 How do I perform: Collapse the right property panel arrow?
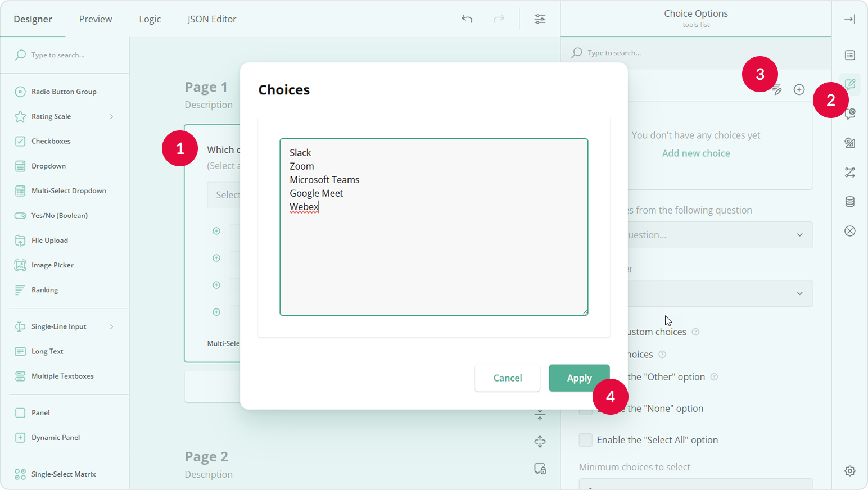[x=849, y=19]
